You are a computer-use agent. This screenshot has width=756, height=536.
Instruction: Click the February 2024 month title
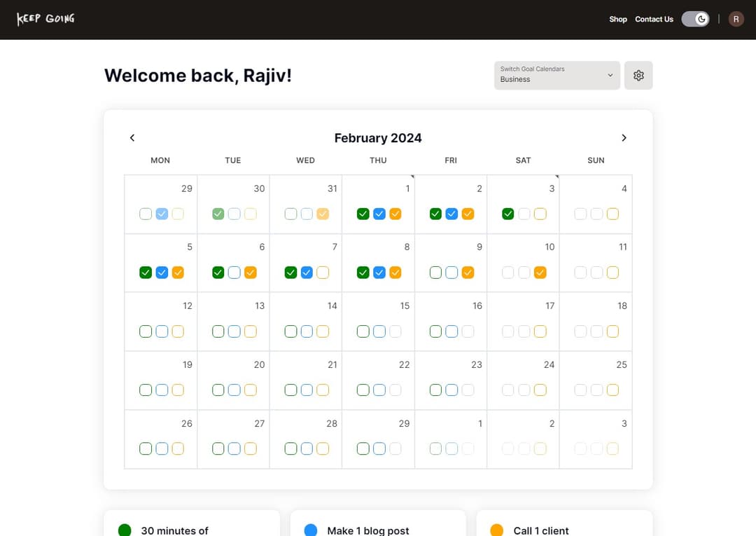(x=378, y=138)
